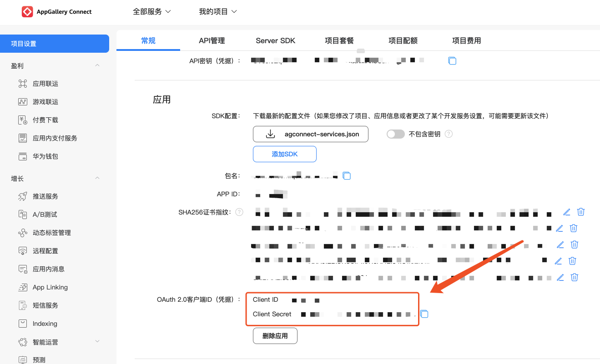Open the App Linking sidebar icon

coord(23,287)
